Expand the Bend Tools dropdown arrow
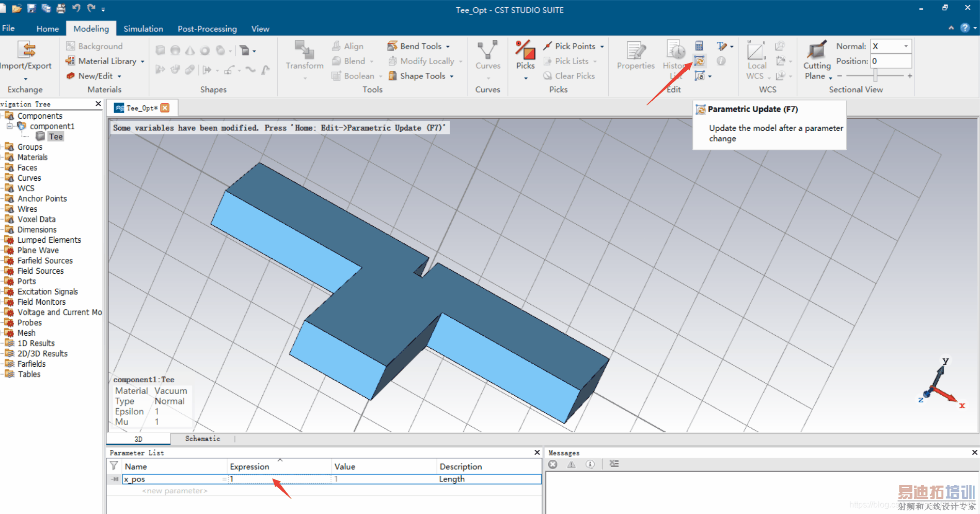This screenshot has height=514, width=980. click(448, 46)
